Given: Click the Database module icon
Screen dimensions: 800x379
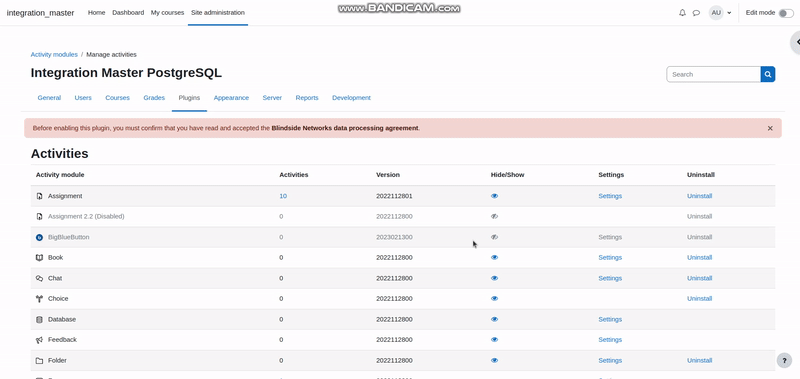Looking at the screenshot, I should [39, 319].
